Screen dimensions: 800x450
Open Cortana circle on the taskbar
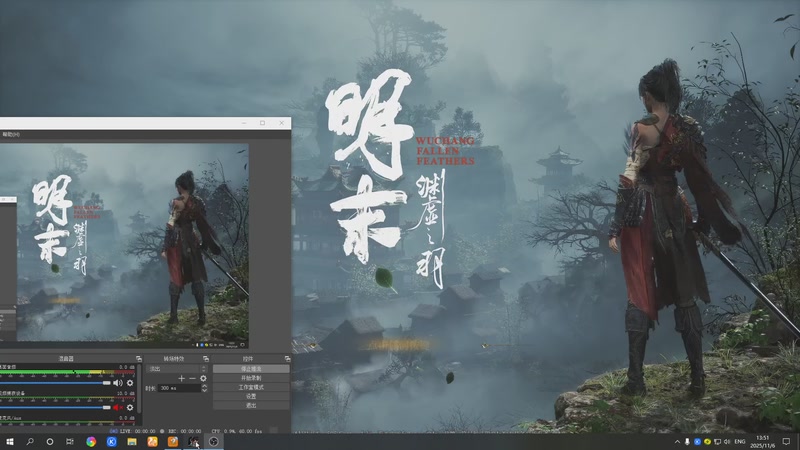(49, 442)
